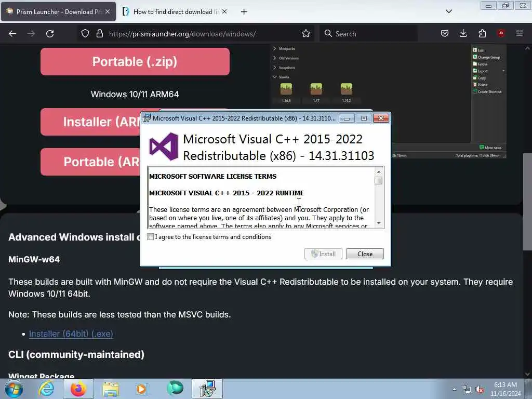
Task: Click Change Group in launcher screenshot
Action: 486,57
